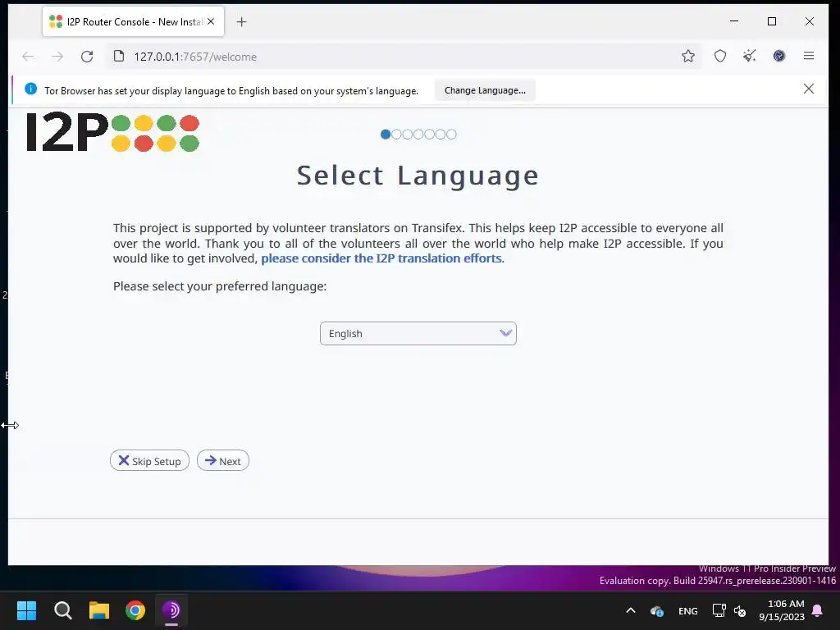Launch Google Chrome from taskbar

135,610
